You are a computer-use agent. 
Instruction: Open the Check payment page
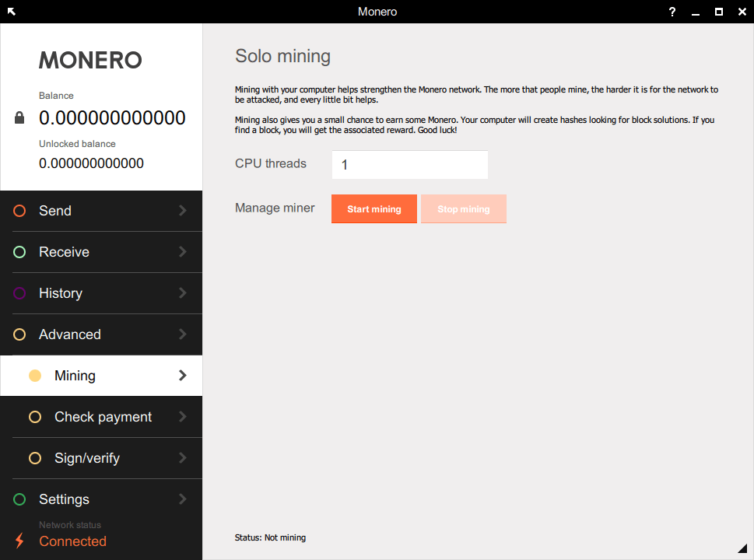[101, 417]
